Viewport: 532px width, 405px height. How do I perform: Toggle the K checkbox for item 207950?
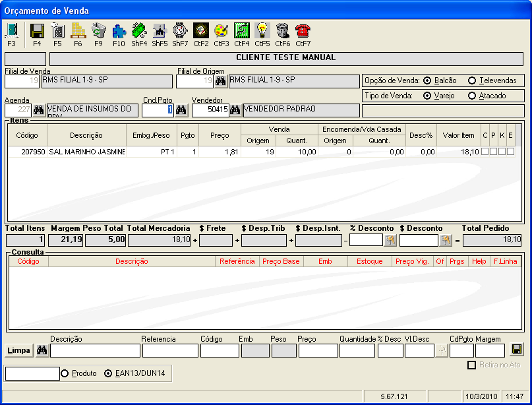click(502, 152)
